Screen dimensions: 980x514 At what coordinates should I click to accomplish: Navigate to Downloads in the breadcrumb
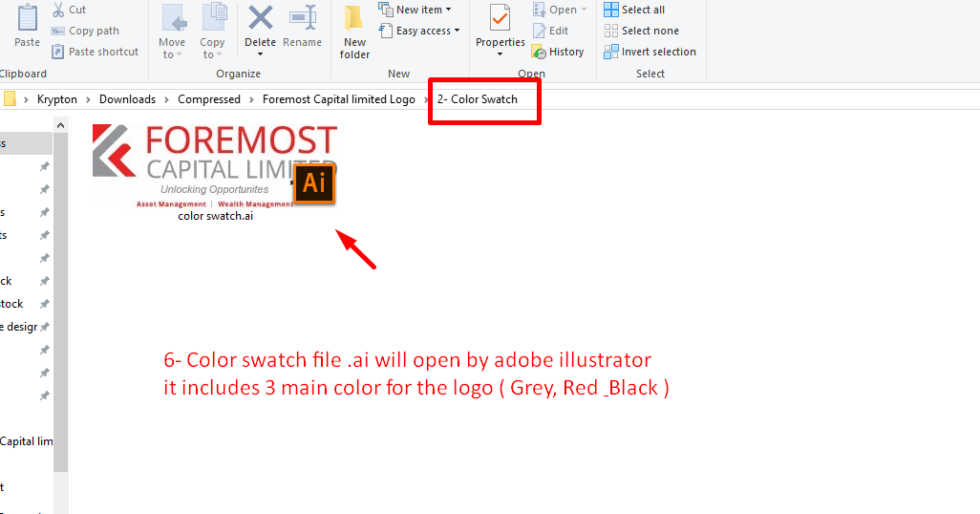(x=127, y=99)
